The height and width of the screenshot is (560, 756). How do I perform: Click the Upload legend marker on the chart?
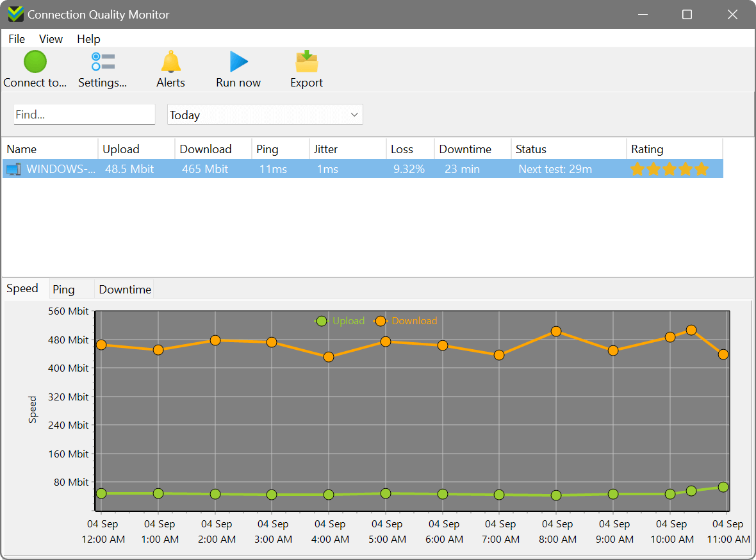point(322,321)
